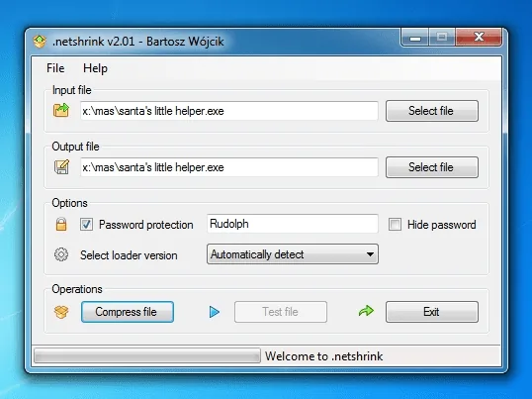Enable the Hide password checkbox
Screen dimensions: 532x399
coord(395,224)
